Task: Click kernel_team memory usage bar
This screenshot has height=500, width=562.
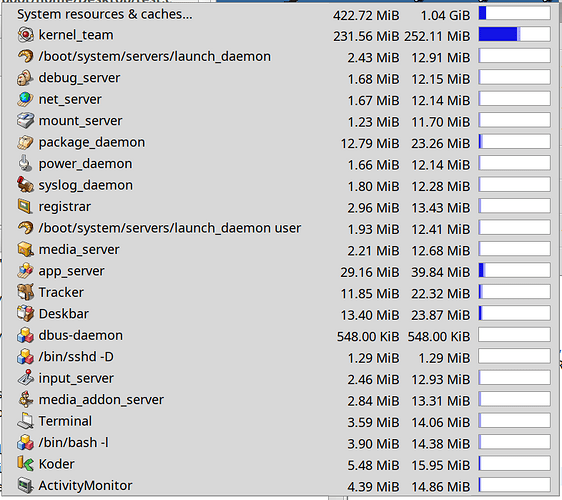Action: point(515,34)
